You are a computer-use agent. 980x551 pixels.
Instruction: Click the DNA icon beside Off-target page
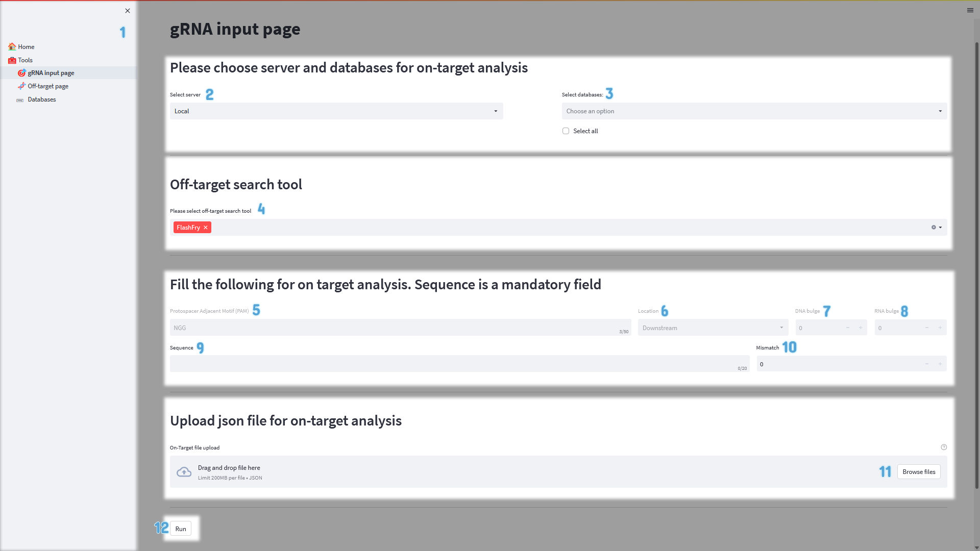pos(22,86)
